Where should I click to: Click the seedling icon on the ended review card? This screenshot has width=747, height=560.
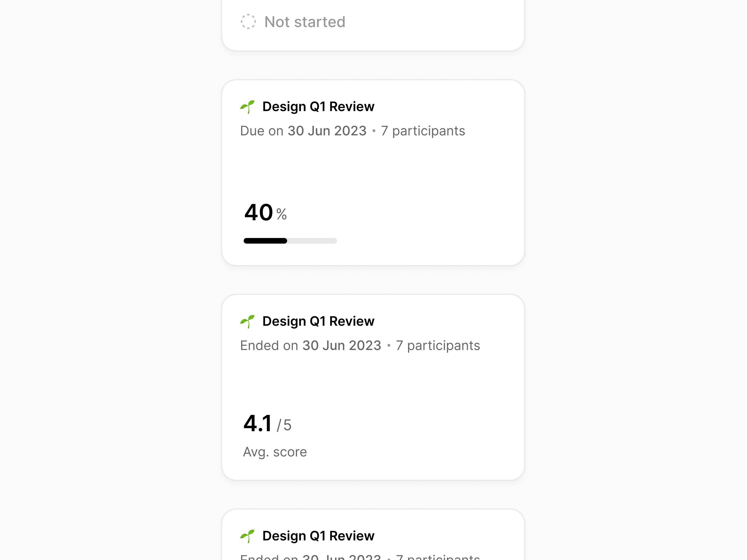247,321
